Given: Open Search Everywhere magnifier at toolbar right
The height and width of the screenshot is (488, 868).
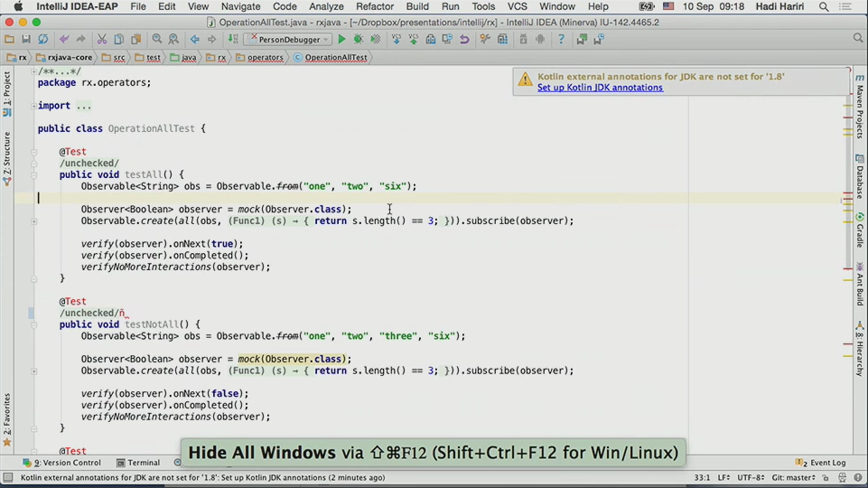Looking at the screenshot, I should (857, 38).
